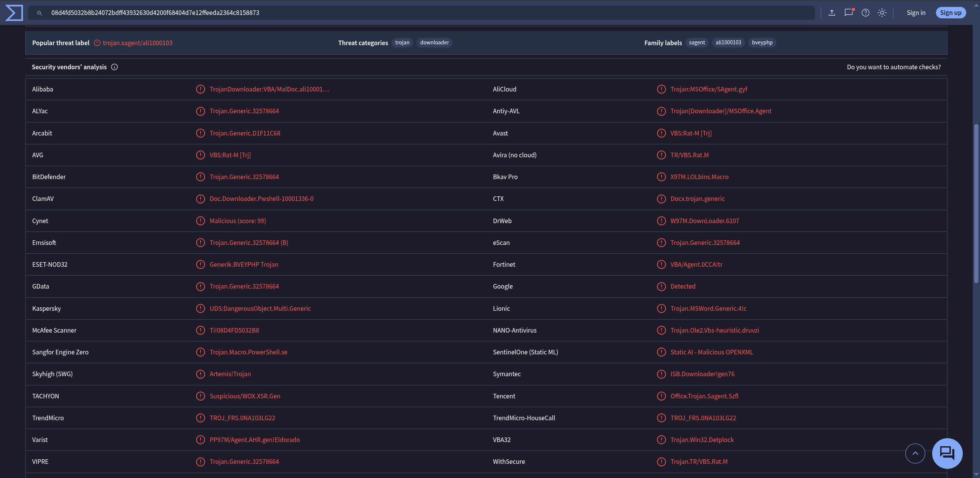The height and width of the screenshot is (478, 980).
Task: Click the alert icon in the ClamAV row
Action: pyautogui.click(x=201, y=199)
